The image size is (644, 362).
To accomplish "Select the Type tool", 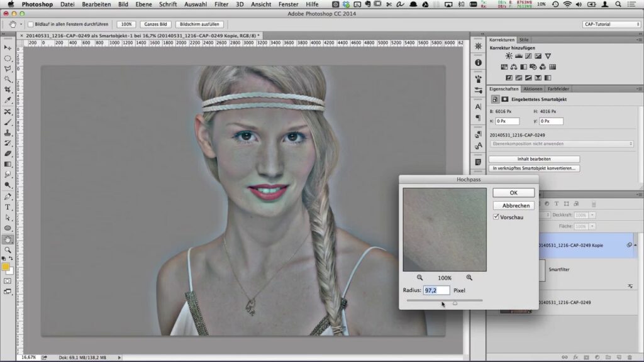I will click(8, 207).
